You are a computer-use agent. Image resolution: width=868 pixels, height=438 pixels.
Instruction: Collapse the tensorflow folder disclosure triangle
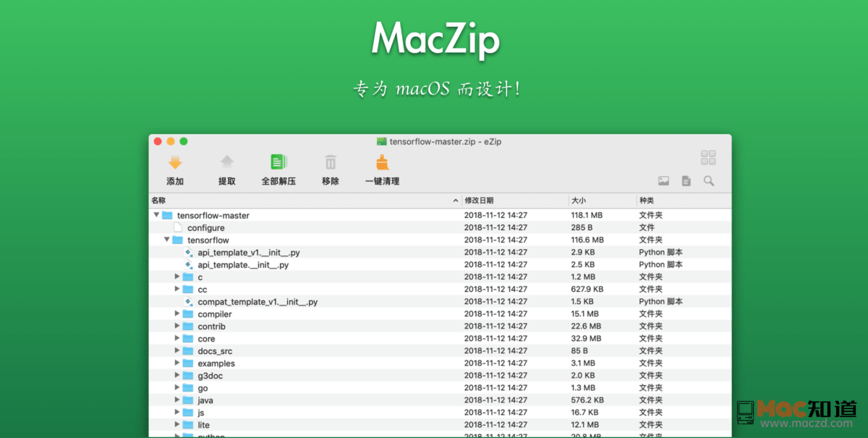tap(166, 240)
